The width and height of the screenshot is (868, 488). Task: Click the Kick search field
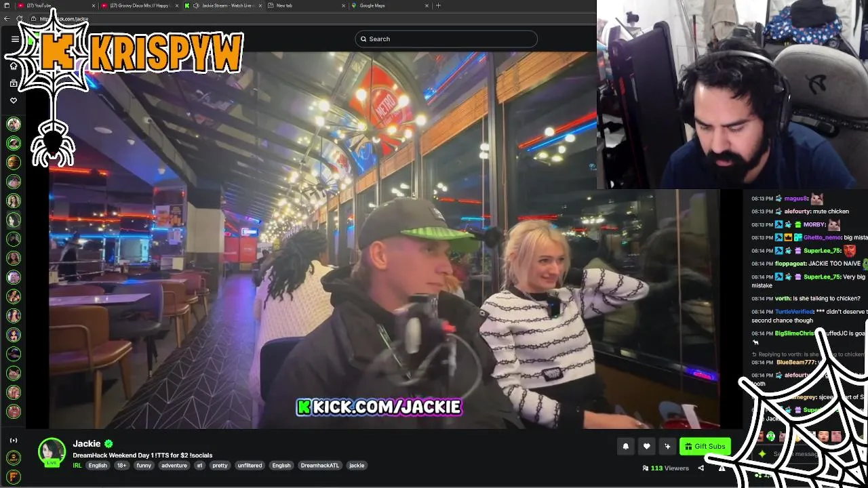446,39
